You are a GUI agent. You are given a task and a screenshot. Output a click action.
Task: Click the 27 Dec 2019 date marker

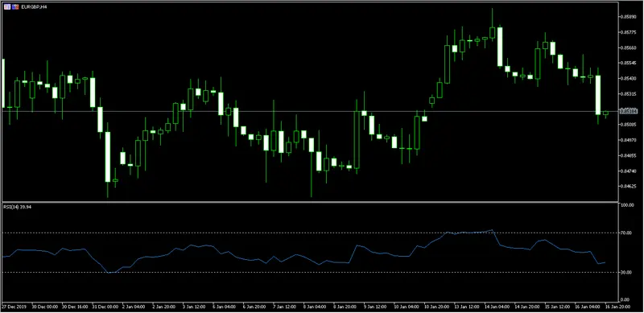[x=13, y=307]
